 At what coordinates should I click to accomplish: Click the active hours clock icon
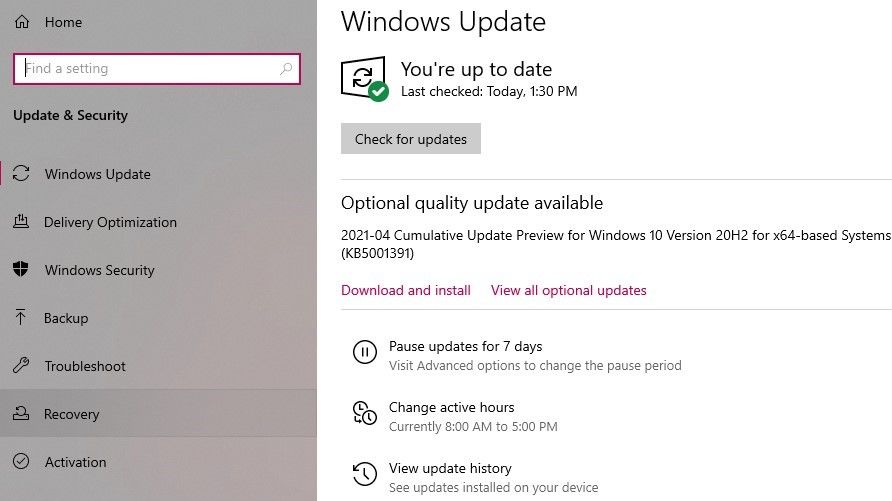(365, 413)
